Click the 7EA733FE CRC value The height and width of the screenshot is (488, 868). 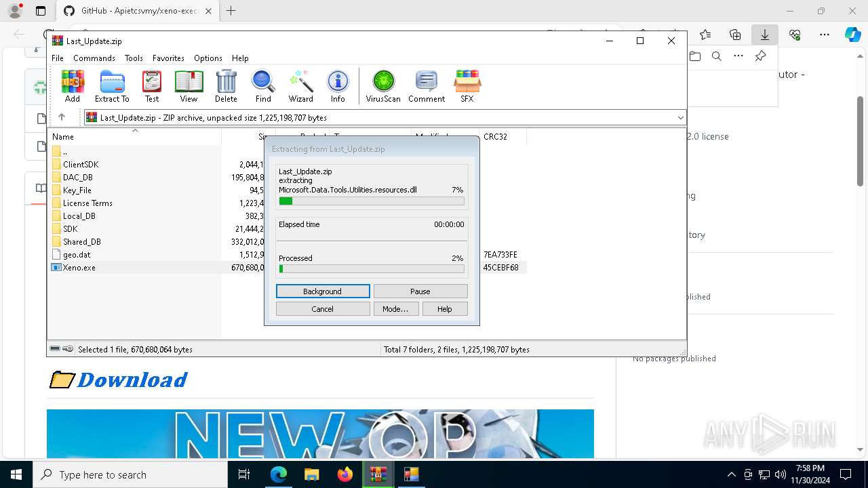(500, 255)
